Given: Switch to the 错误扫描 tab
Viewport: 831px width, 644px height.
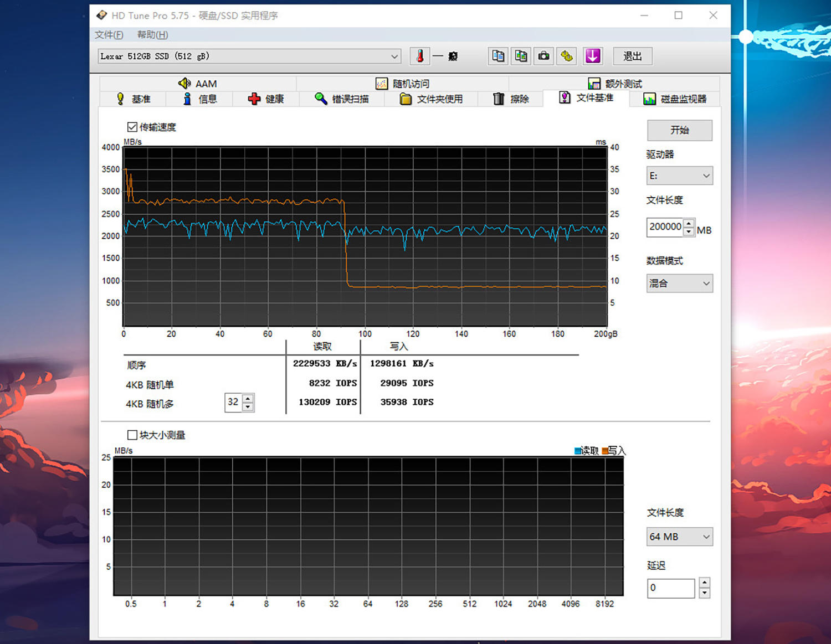Looking at the screenshot, I should pos(342,99).
